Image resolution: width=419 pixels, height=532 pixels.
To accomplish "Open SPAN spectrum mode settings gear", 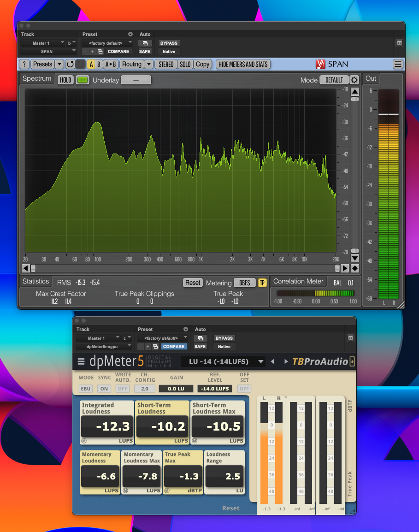I will tap(354, 80).
